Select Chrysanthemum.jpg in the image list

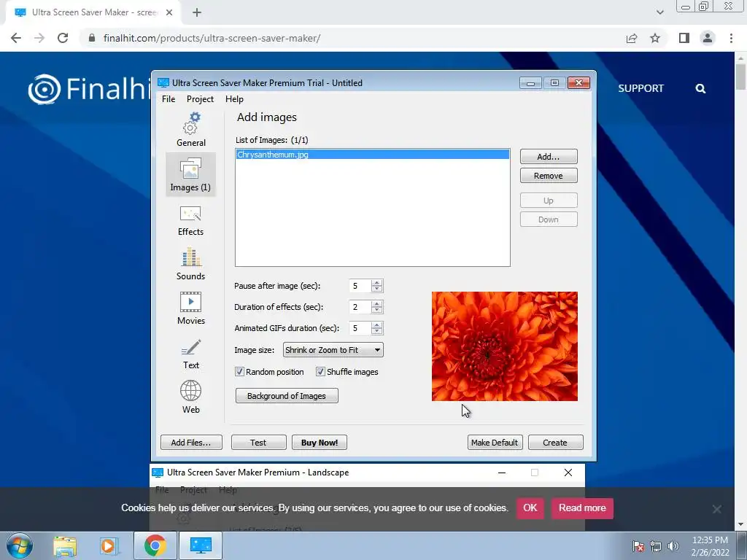[373, 155]
